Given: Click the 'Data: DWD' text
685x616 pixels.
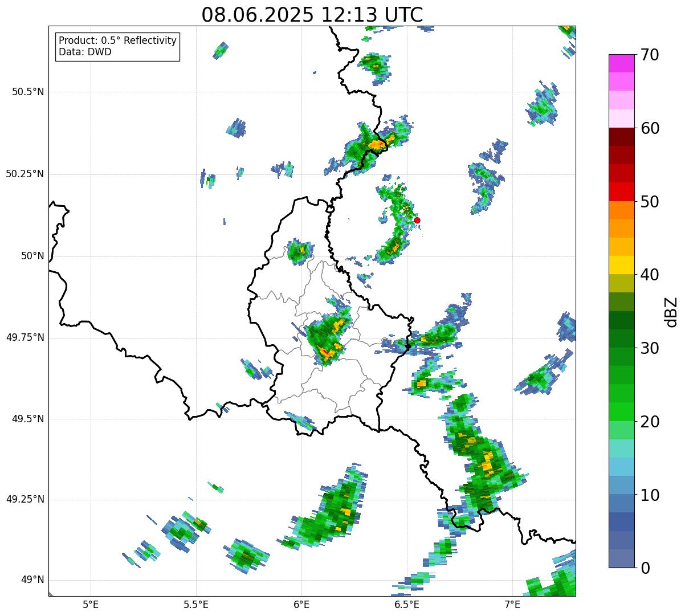Looking at the screenshot, I should click(x=85, y=52).
